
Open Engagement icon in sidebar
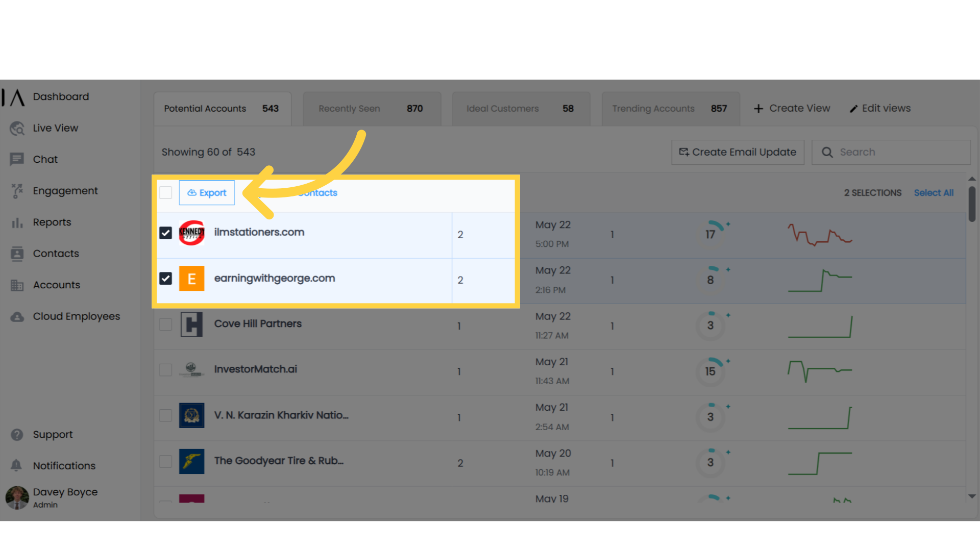(x=17, y=191)
